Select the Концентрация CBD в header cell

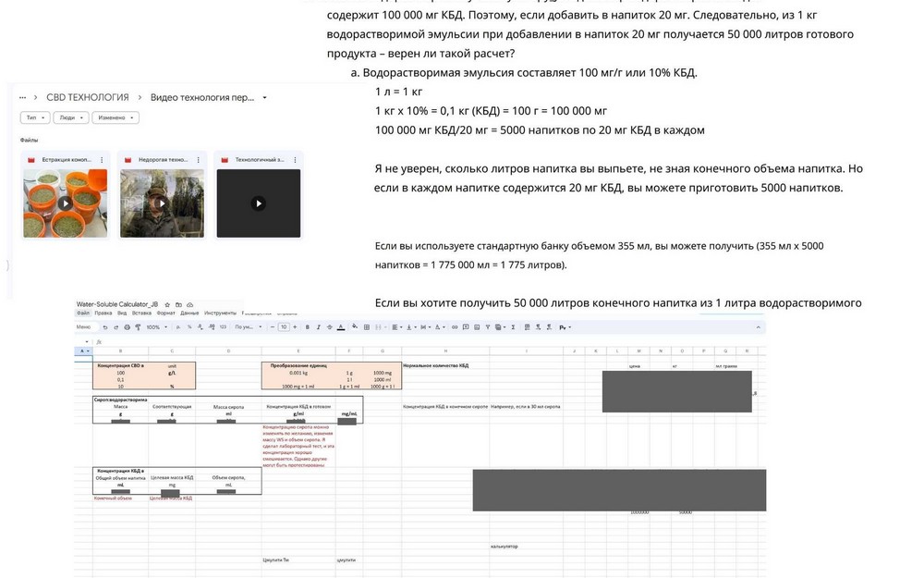tap(121, 365)
